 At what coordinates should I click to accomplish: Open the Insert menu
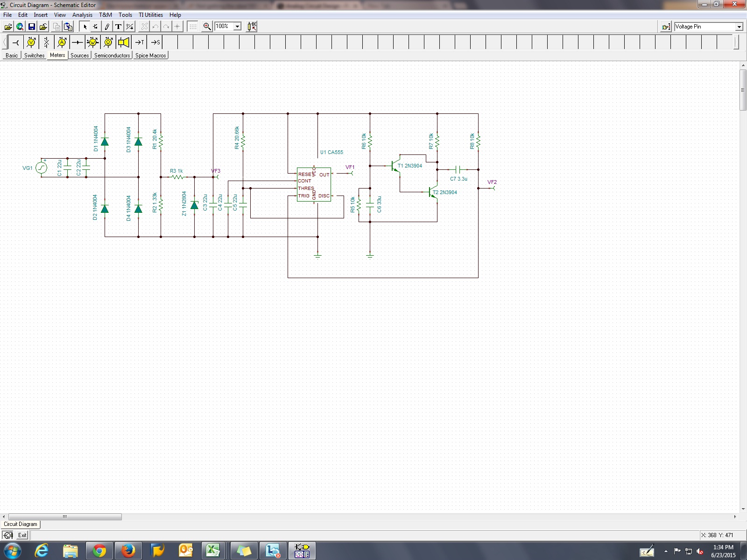coord(41,15)
